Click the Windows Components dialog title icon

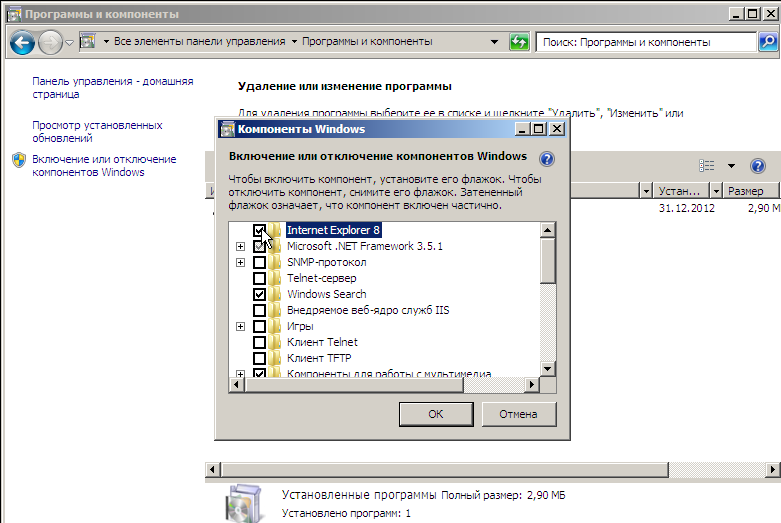pyautogui.click(x=228, y=129)
